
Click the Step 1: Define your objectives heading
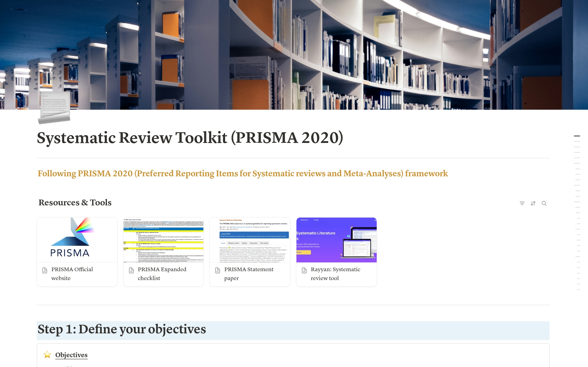click(x=122, y=329)
